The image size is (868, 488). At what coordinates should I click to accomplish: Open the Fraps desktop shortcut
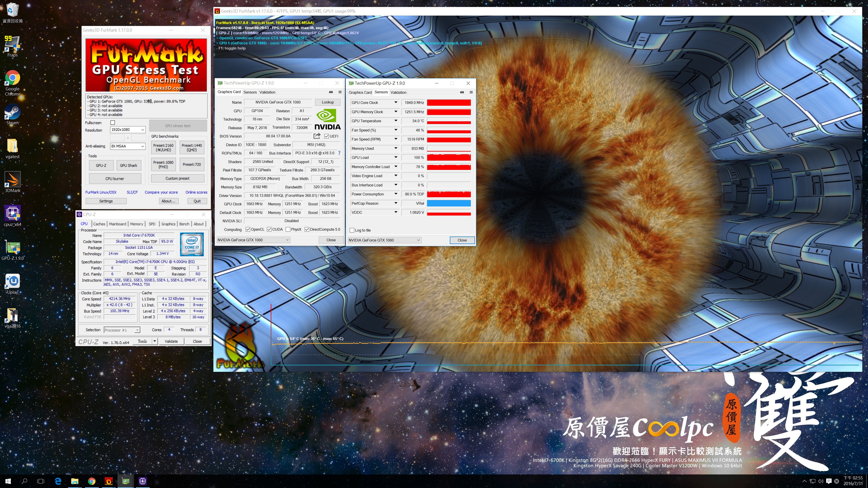12,47
